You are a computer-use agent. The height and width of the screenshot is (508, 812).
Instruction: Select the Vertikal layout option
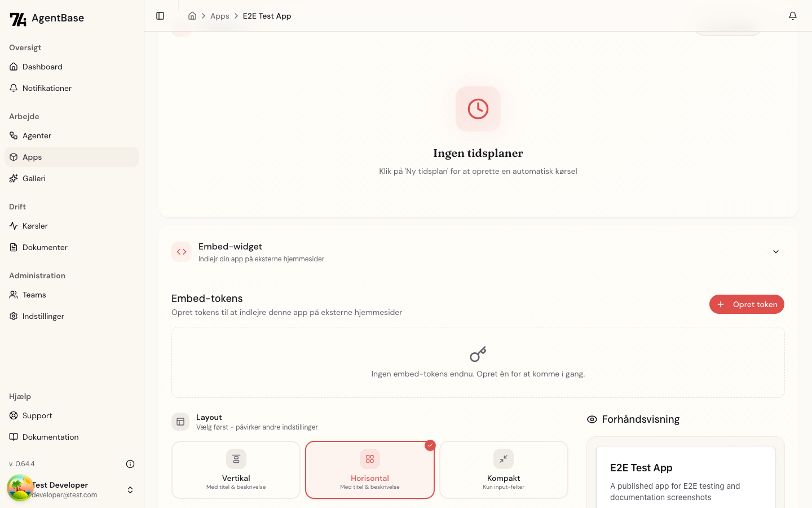pos(236,470)
